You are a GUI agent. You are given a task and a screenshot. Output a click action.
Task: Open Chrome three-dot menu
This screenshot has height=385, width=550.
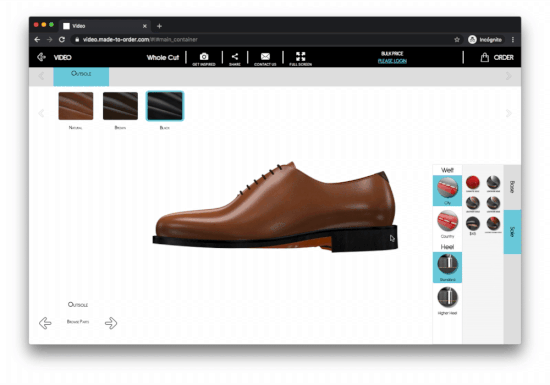click(x=513, y=40)
